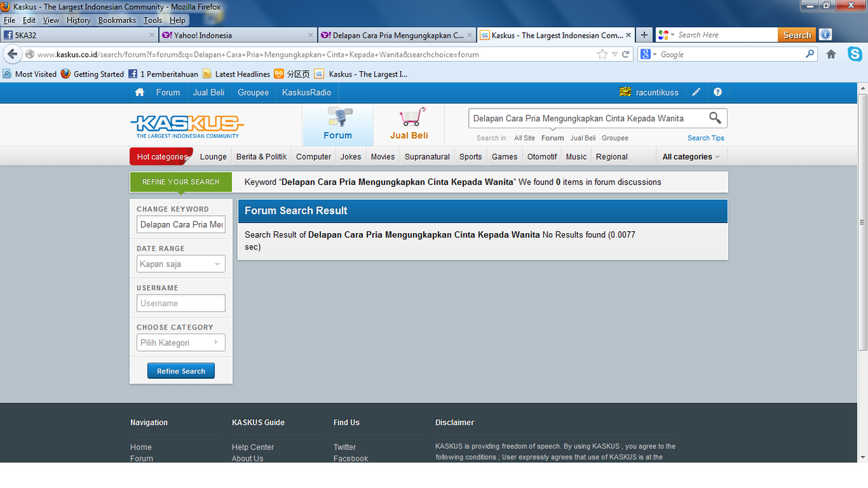Close the 5KA32 tab
Image resolution: width=868 pixels, height=488 pixels.
pyautogui.click(x=152, y=35)
